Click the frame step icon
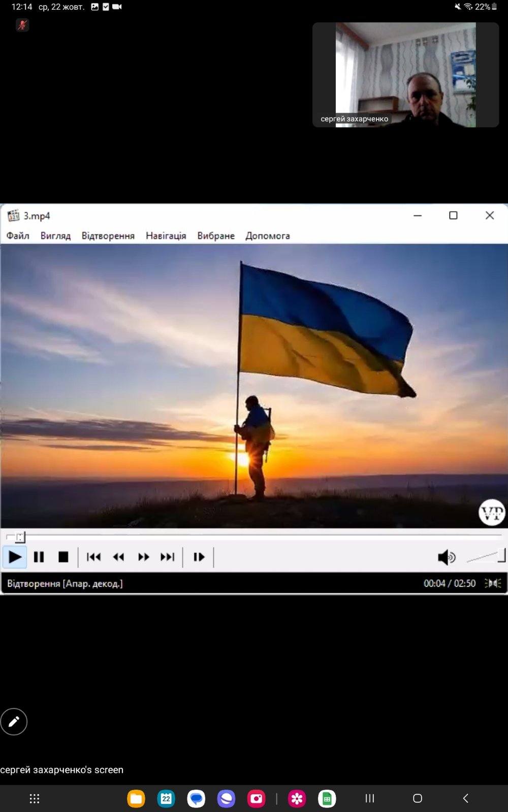The width and height of the screenshot is (508, 812). (199, 557)
